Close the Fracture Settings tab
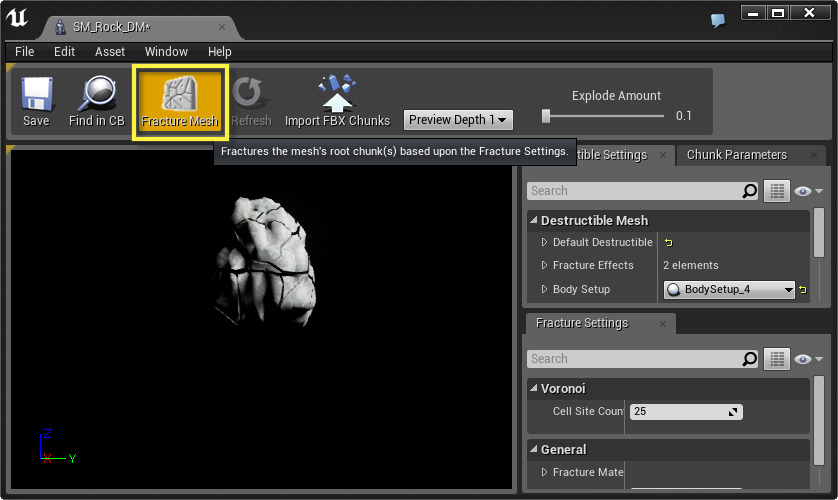 (663, 324)
